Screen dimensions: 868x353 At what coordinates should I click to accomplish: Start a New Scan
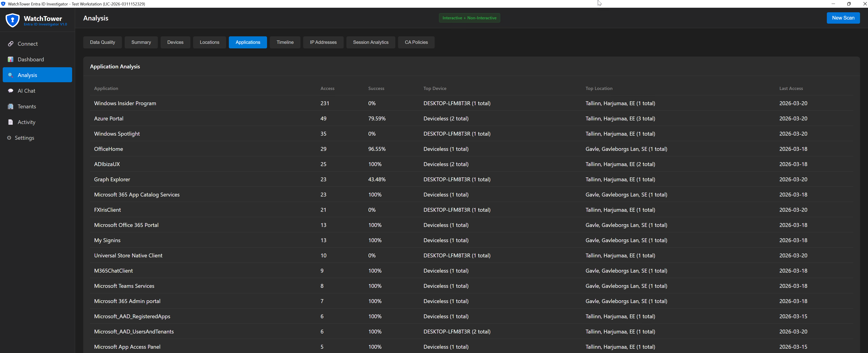(x=843, y=17)
